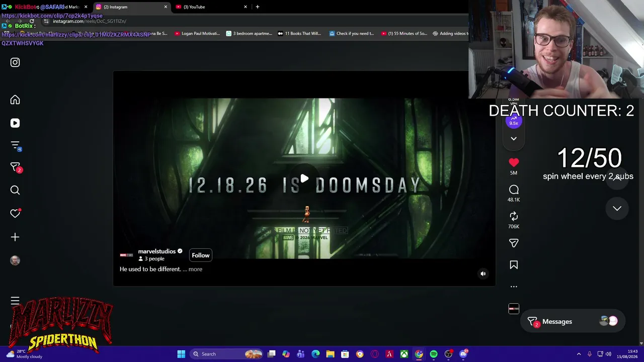Switch to the Instagram browser tab

point(132,7)
